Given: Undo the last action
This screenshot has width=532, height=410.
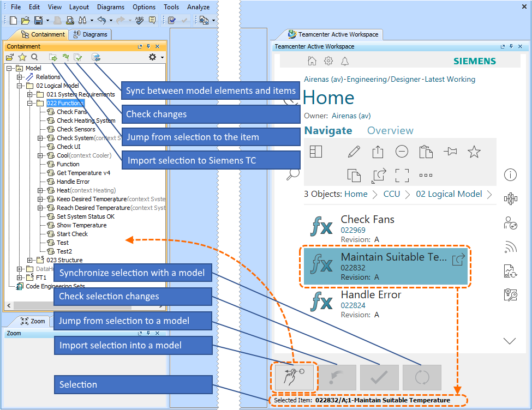Looking at the screenshot, I should 101,20.
